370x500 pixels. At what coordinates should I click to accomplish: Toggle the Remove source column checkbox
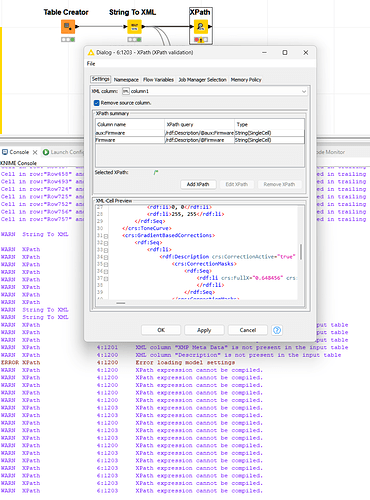pos(97,103)
